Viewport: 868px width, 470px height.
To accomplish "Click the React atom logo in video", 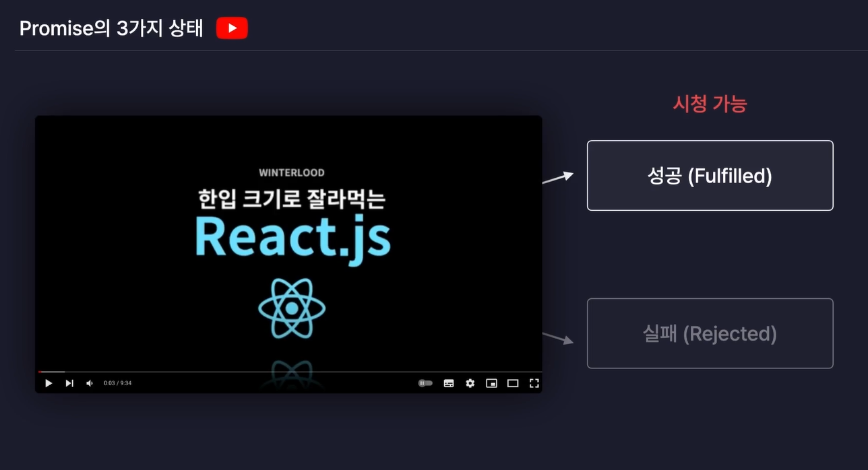I will (x=292, y=308).
